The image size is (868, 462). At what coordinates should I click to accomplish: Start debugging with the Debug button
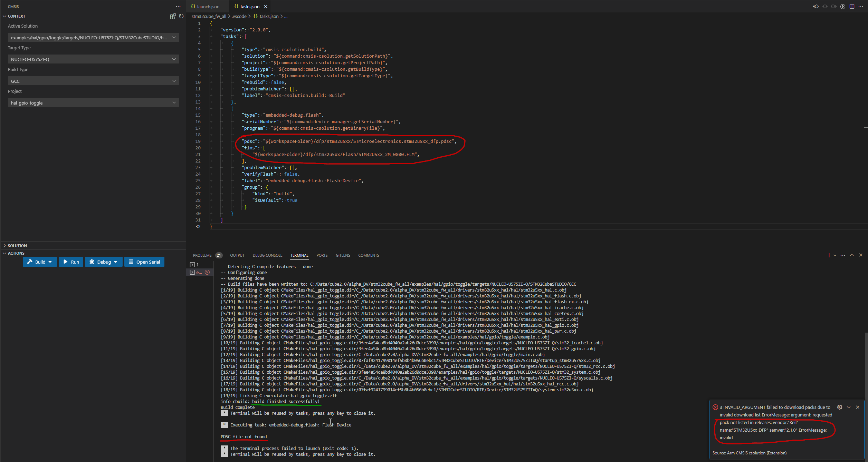(101, 262)
